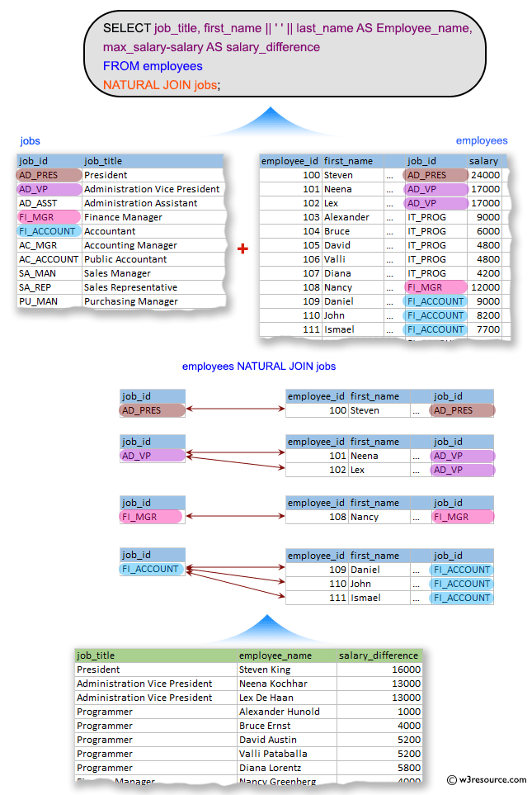
Task: Select 'Accountant' job title cell
Action: 153,231
